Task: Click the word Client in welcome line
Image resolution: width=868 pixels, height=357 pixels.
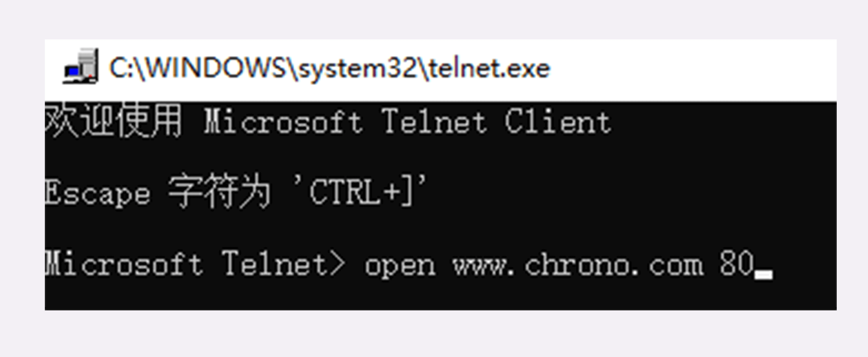Action: click(558, 121)
